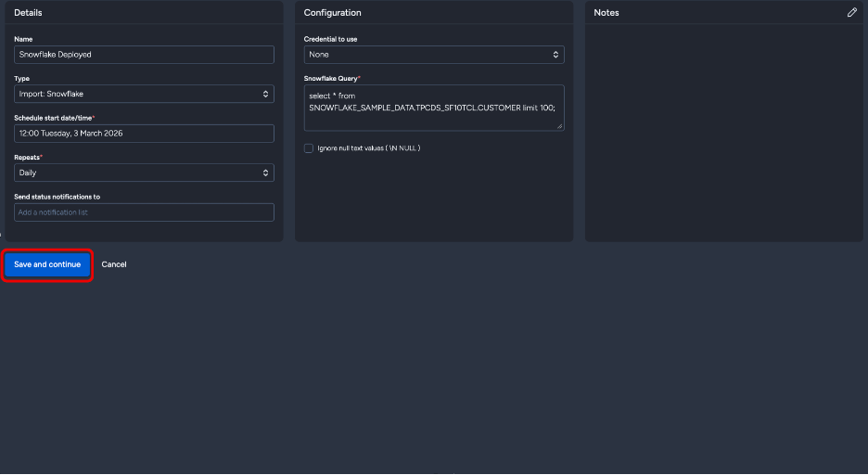
Task: Click the Notes panel heading
Action: pyautogui.click(x=606, y=13)
